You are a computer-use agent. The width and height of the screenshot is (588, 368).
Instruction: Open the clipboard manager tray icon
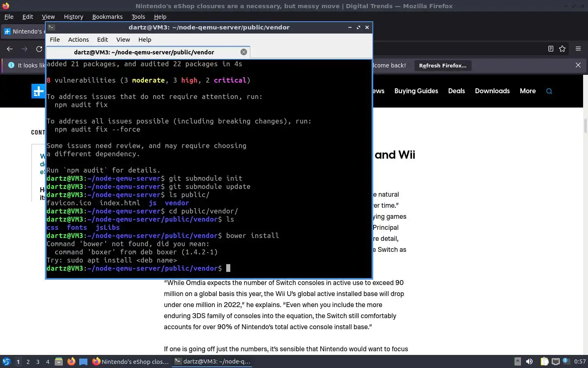tap(544, 361)
